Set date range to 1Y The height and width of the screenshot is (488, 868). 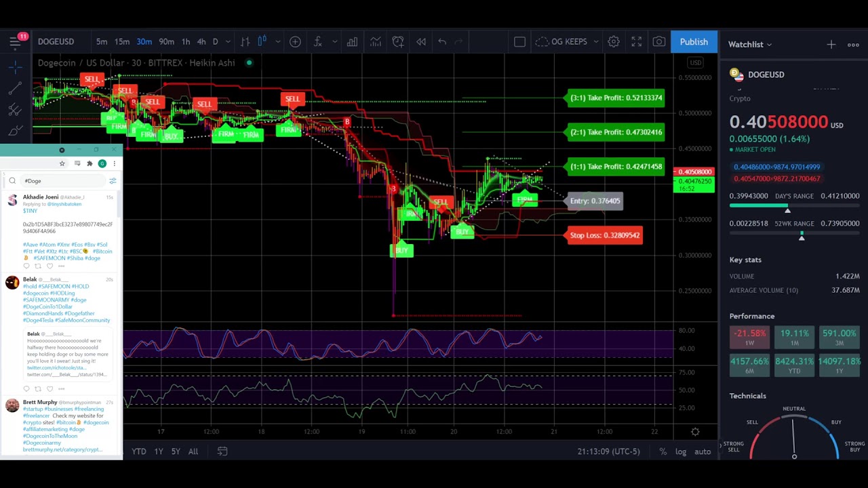[x=159, y=451]
